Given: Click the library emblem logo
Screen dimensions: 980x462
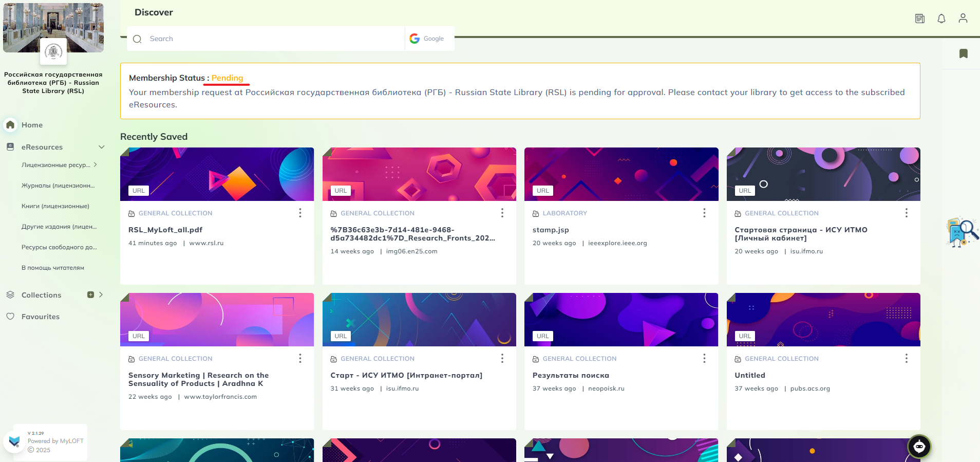Looking at the screenshot, I should pos(53,51).
